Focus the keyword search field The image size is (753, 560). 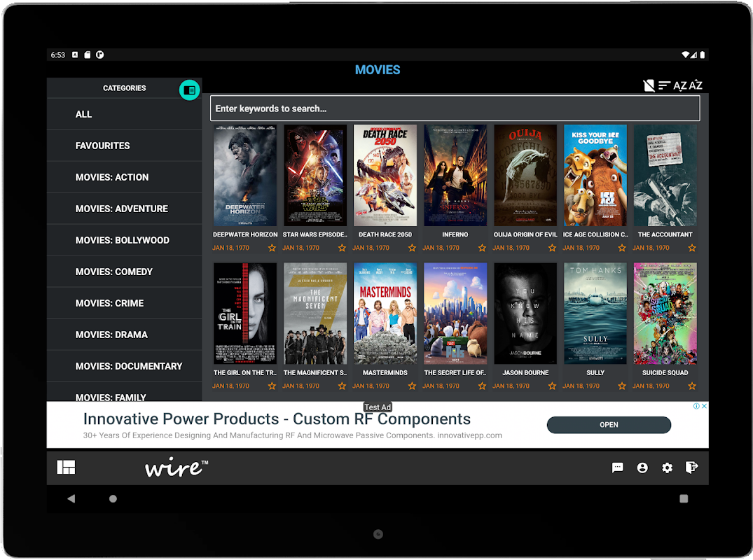click(455, 108)
